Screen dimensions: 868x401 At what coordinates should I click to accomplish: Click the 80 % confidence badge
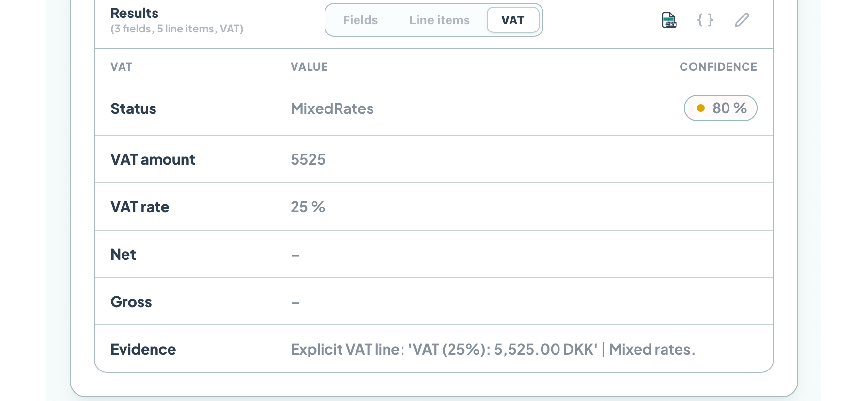click(x=720, y=108)
